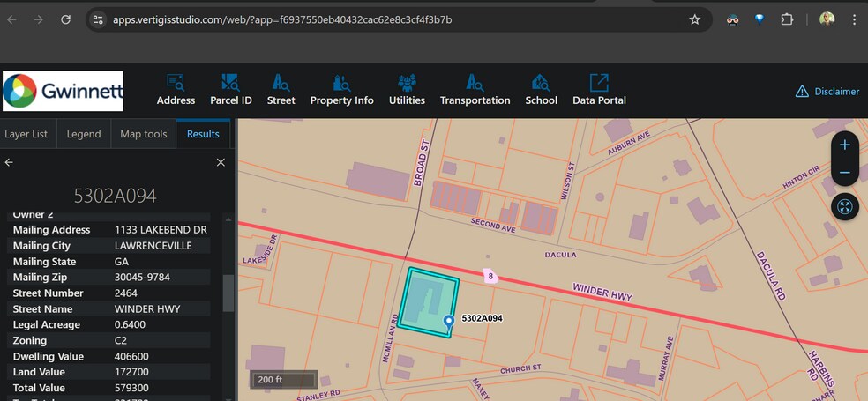Select the Transportation tool
Image resolution: width=868 pixels, height=401 pixels.
(475, 91)
